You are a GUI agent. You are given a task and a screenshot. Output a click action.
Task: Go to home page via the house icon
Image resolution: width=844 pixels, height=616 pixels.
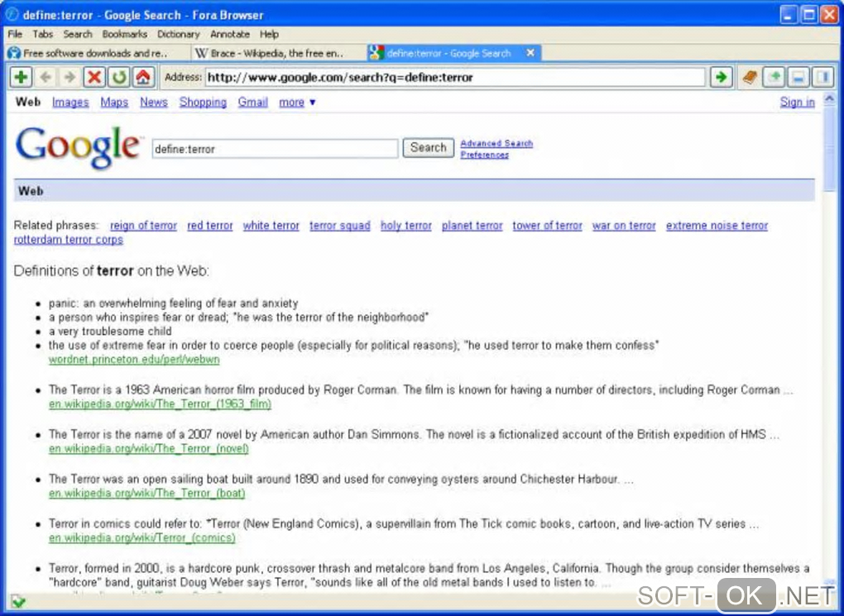click(x=142, y=78)
